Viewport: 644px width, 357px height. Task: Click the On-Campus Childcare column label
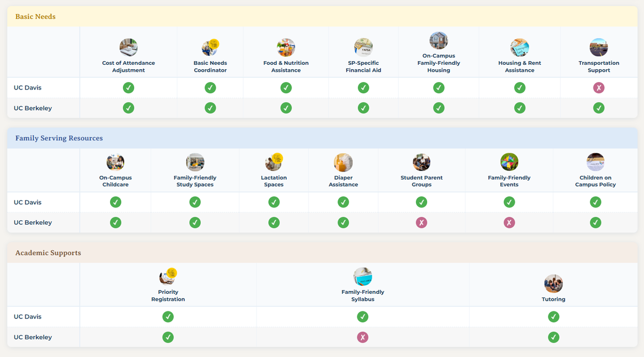tap(115, 181)
